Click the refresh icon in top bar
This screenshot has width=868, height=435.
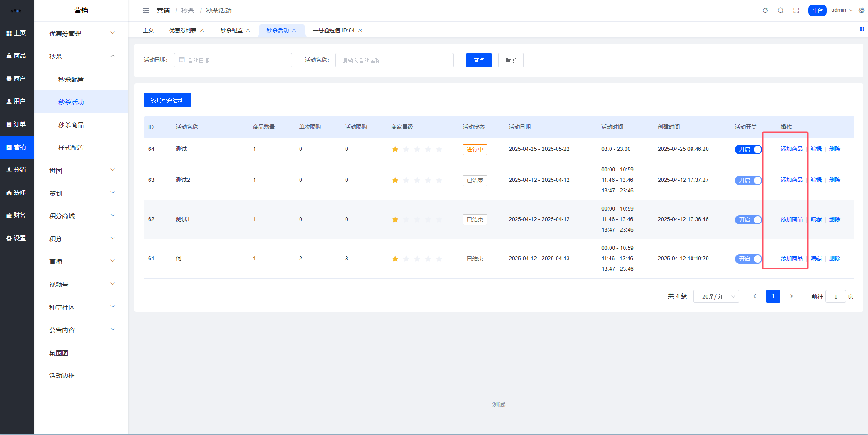(x=765, y=10)
